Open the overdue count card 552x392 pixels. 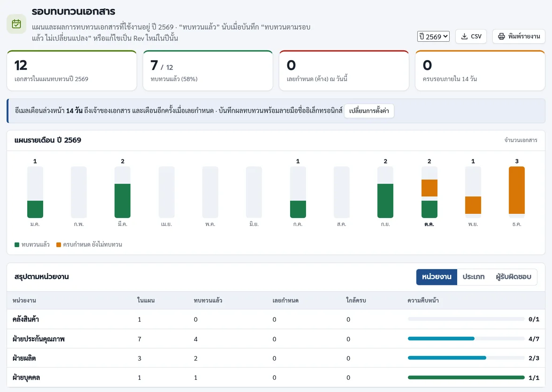tap(344, 71)
